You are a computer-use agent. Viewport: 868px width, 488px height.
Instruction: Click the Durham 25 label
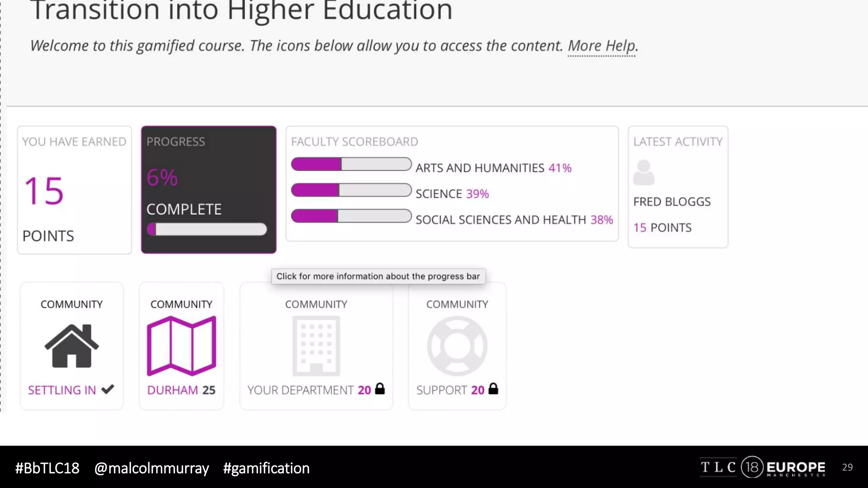181,390
